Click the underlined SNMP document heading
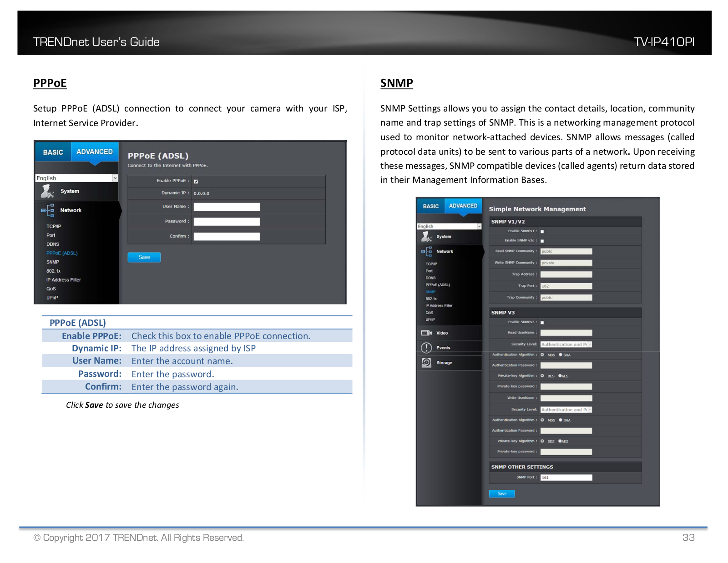This screenshot has width=728, height=563. 397,83
